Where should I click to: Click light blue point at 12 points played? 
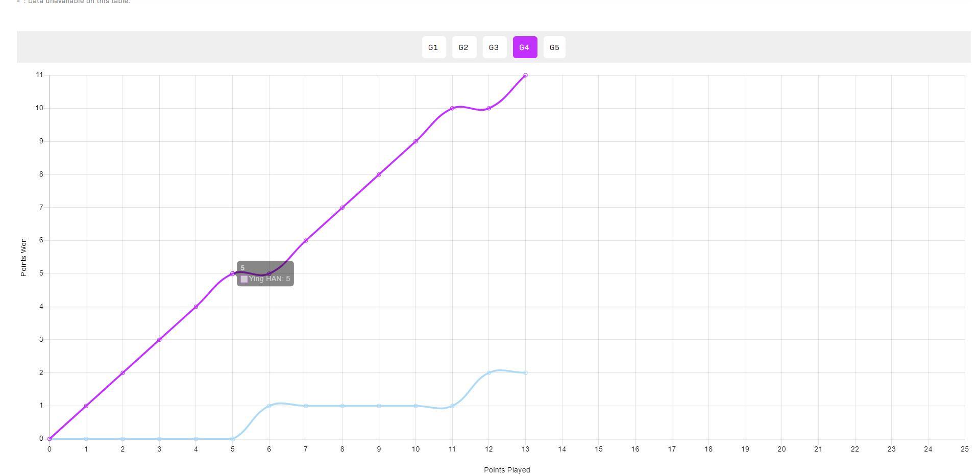[489, 373]
